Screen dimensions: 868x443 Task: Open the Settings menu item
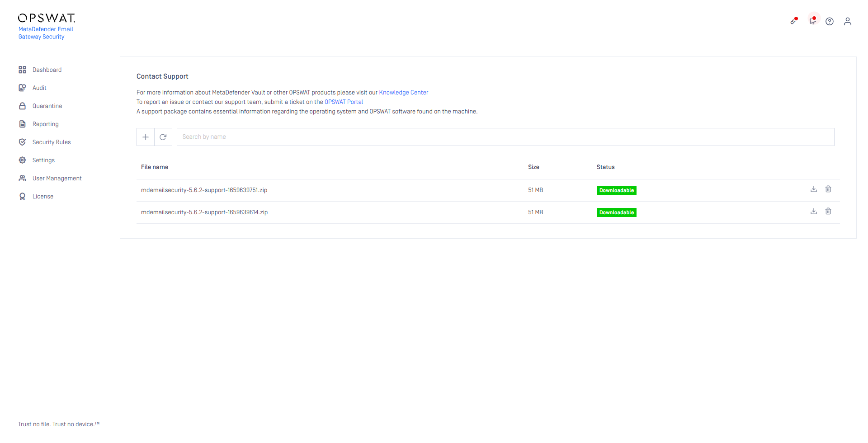coord(43,160)
